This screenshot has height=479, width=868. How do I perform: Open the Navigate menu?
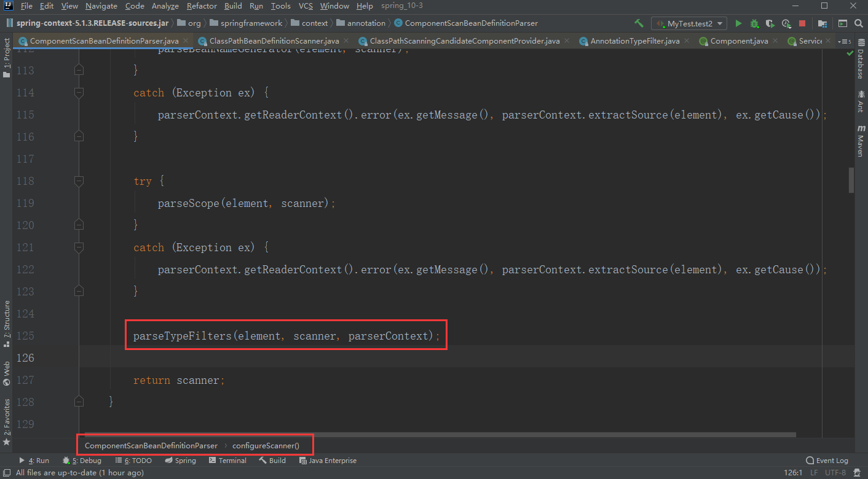tap(101, 6)
